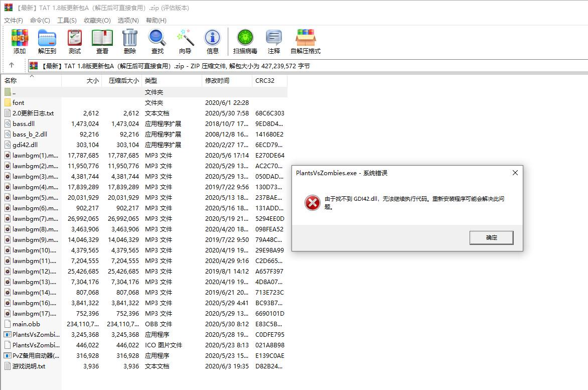Sort by CRC32 column header

pos(269,81)
